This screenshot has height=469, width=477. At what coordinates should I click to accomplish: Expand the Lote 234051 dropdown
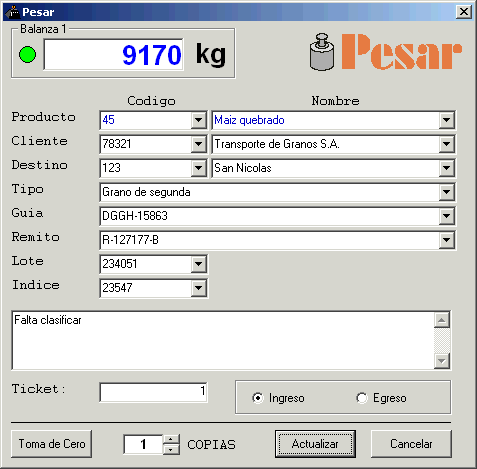[199, 264]
